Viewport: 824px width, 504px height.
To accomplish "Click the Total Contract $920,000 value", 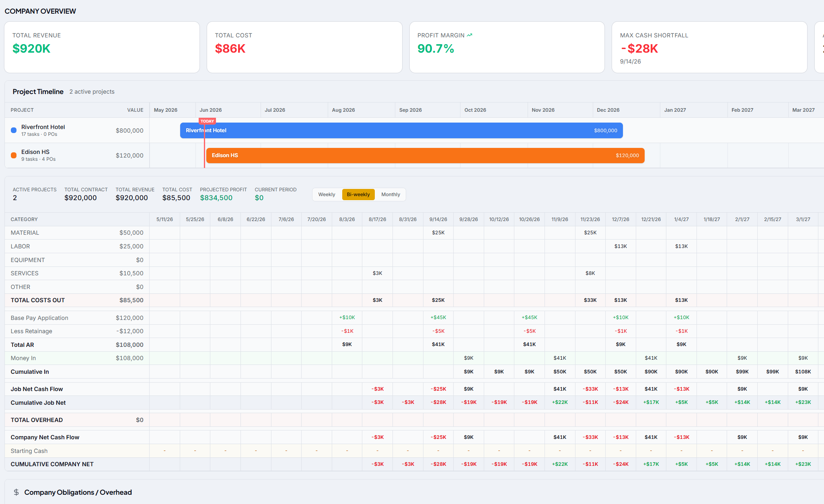I will pos(80,198).
